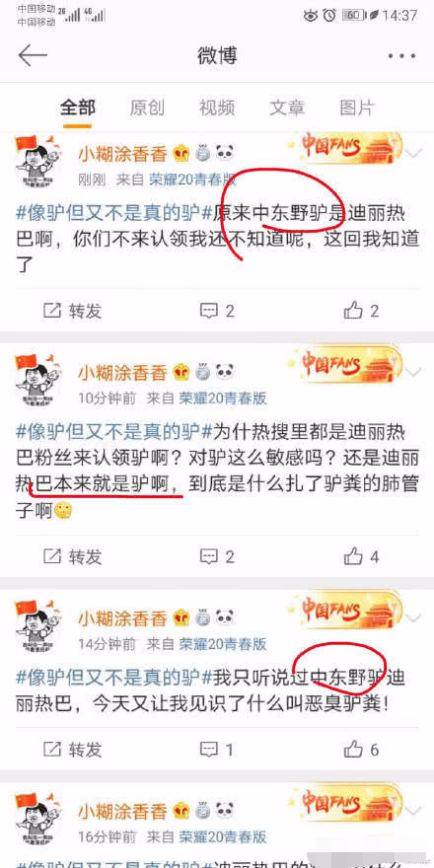Switch to the 原创 tab
Viewport: 434px width, 868px height.
point(147,108)
